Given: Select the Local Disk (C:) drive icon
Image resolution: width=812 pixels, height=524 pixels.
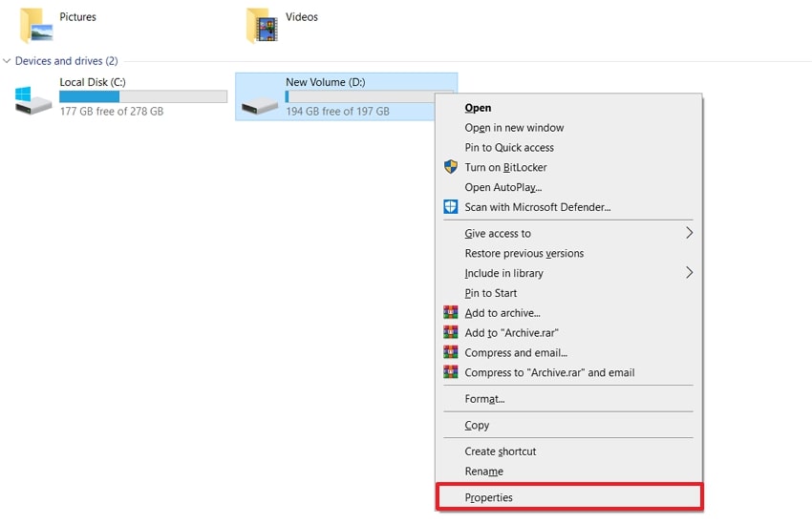Looking at the screenshot, I should pos(34,99).
